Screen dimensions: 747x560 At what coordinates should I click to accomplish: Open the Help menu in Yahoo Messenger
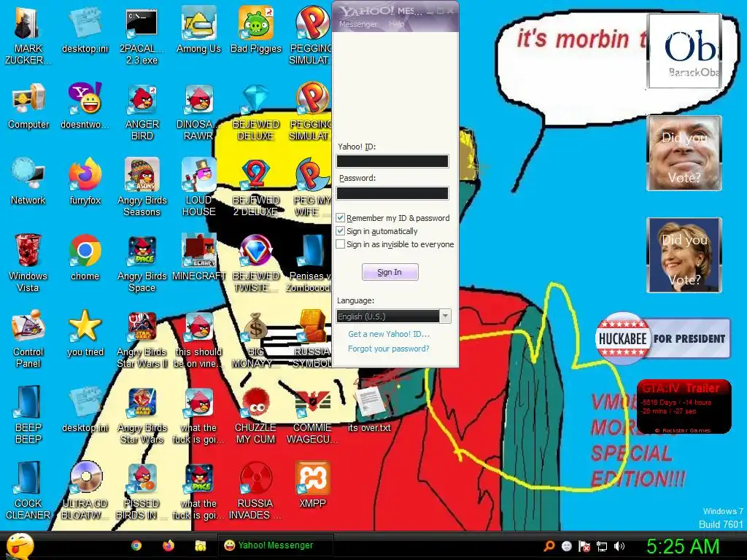click(396, 24)
